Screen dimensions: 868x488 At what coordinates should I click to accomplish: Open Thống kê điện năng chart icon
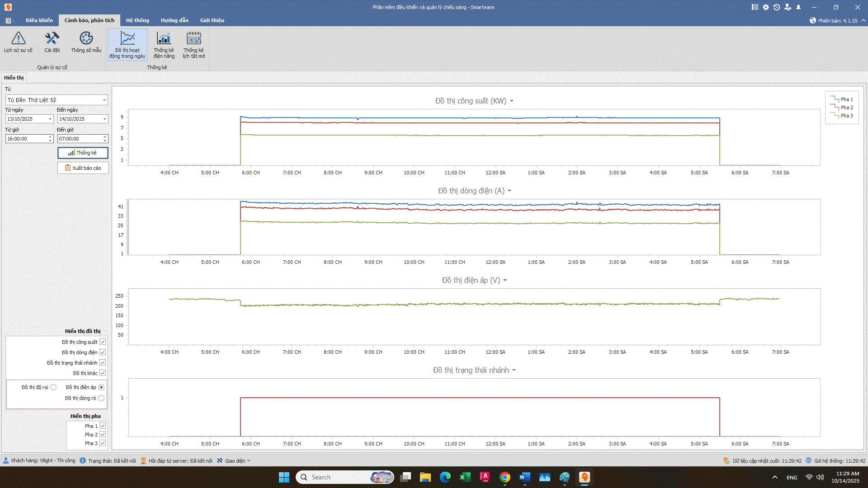[x=164, y=45]
